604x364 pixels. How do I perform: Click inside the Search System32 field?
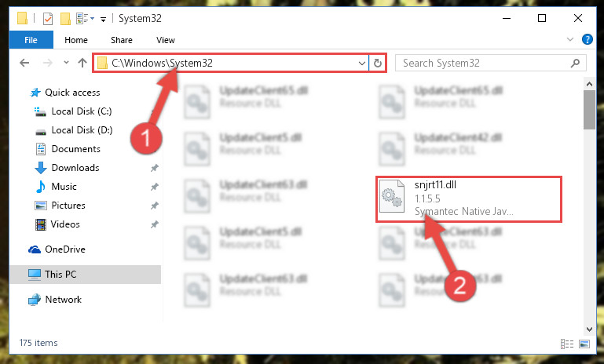(484, 63)
